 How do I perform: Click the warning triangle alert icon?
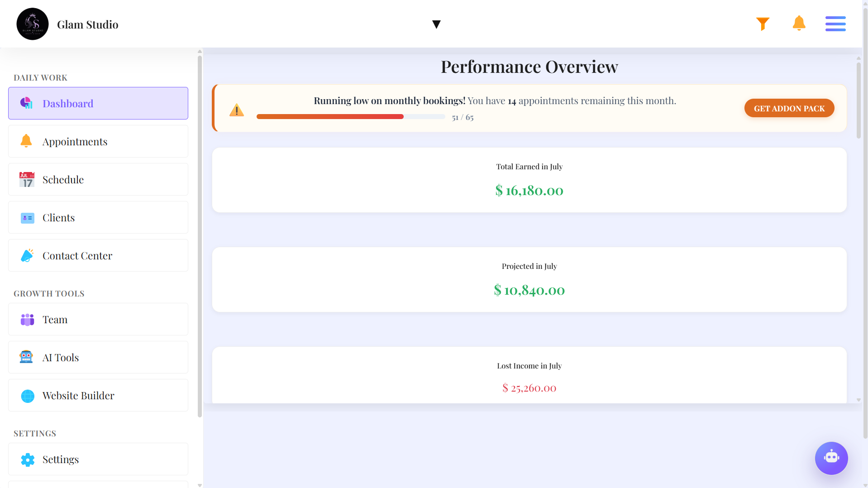[x=236, y=110]
